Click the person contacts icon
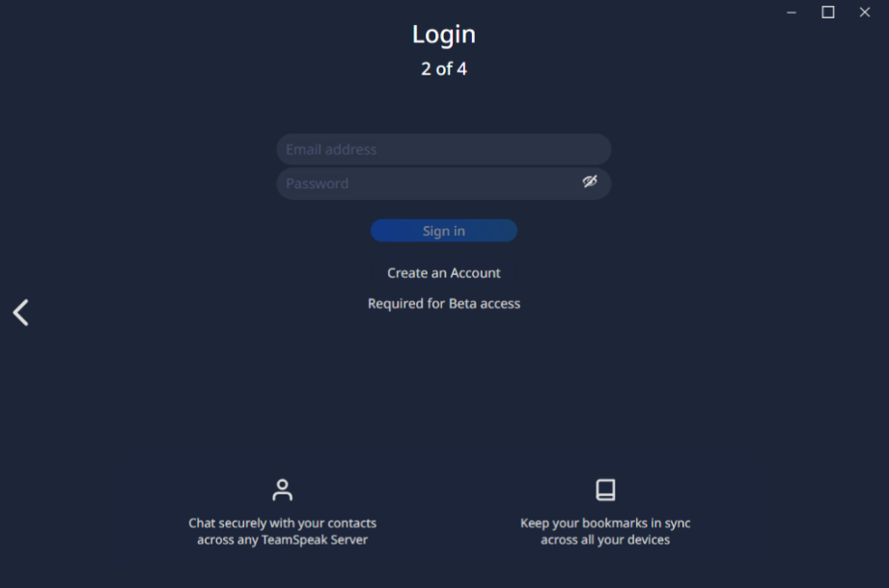 (x=283, y=490)
